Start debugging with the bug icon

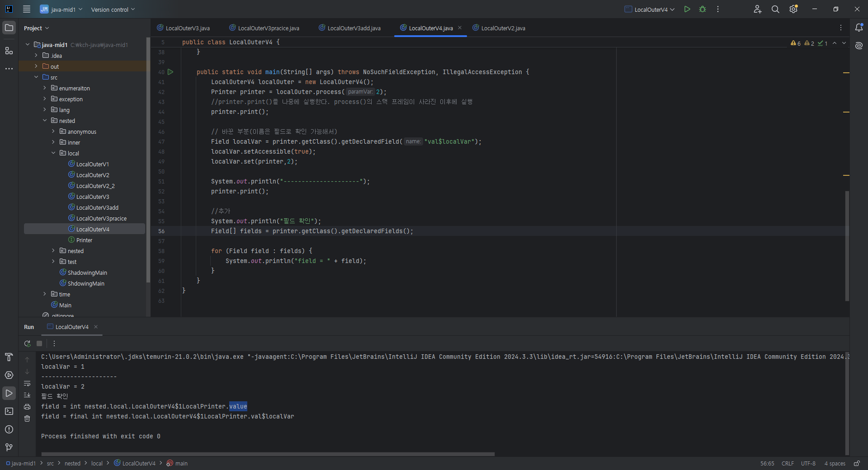703,9
